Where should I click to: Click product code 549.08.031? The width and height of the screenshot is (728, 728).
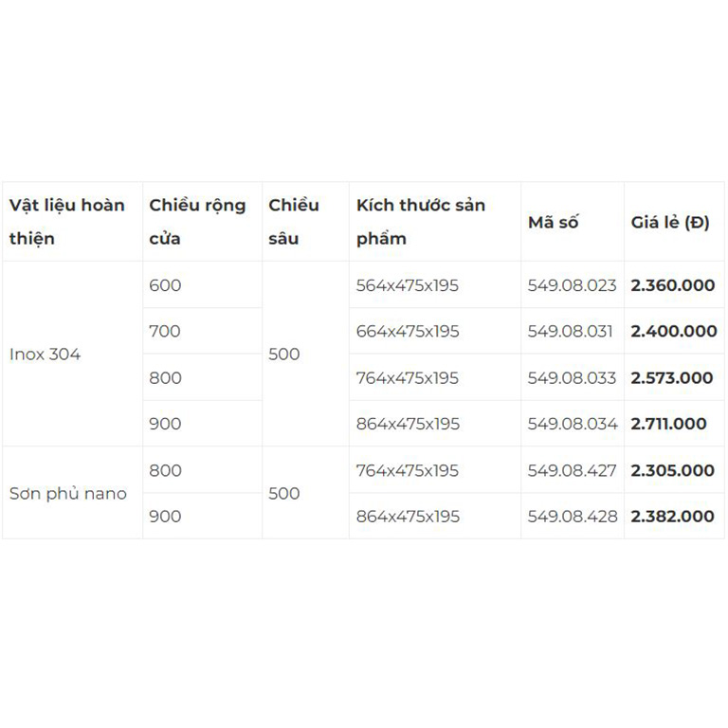571,332
